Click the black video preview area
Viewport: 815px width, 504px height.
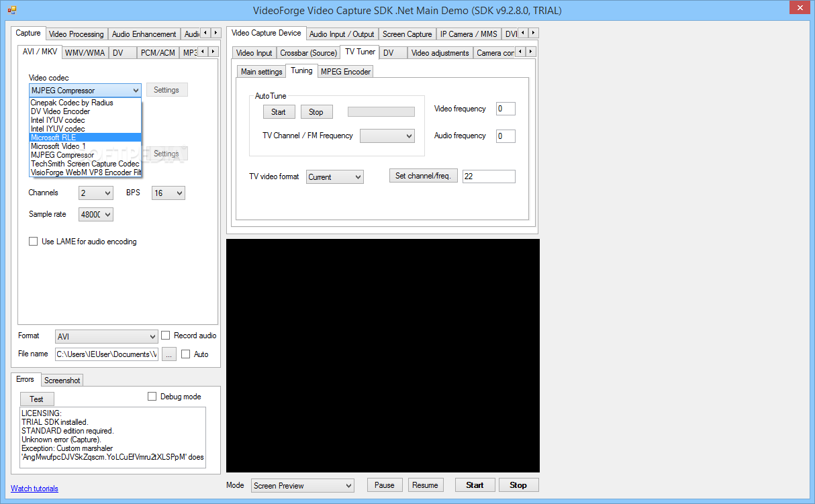point(383,356)
